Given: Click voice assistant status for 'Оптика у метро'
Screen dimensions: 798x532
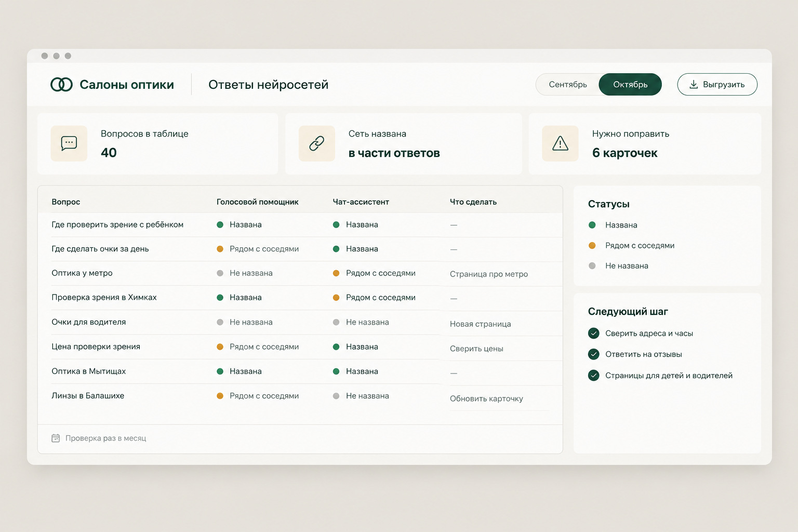Looking at the screenshot, I should tap(245, 273).
